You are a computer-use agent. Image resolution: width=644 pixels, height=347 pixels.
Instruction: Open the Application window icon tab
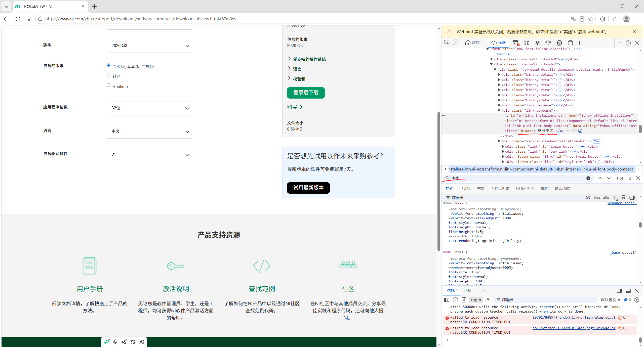[570, 43]
